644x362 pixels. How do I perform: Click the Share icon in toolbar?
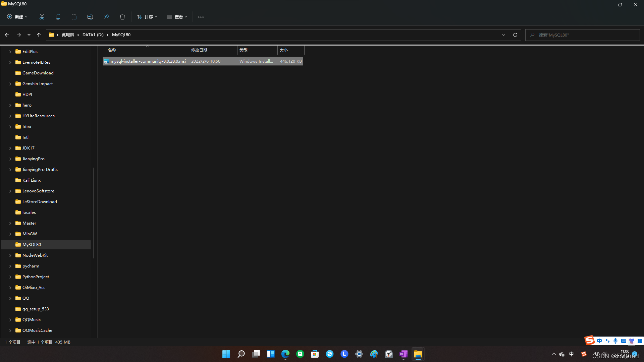point(106,17)
